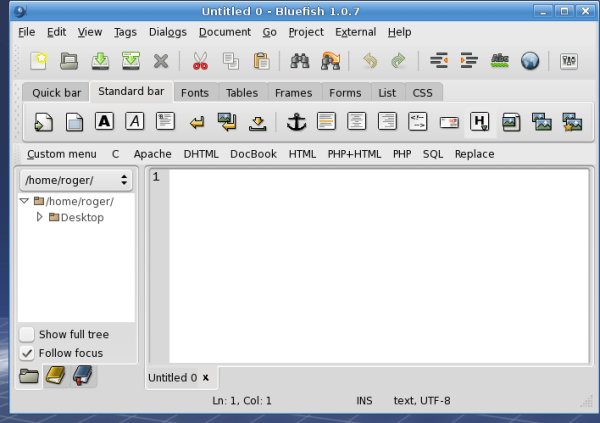Enable Show full tree checkbox
Viewport: 600px width, 423px height.
coord(27,334)
